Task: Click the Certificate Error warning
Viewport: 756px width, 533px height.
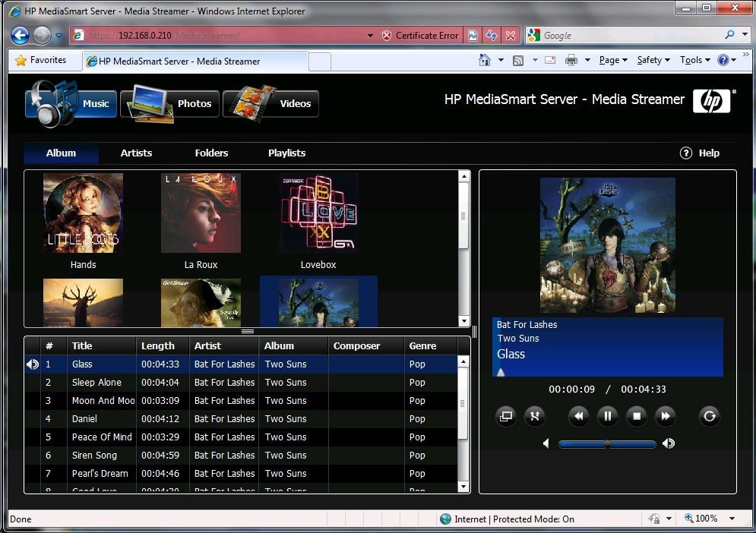Action: [420, 35]
